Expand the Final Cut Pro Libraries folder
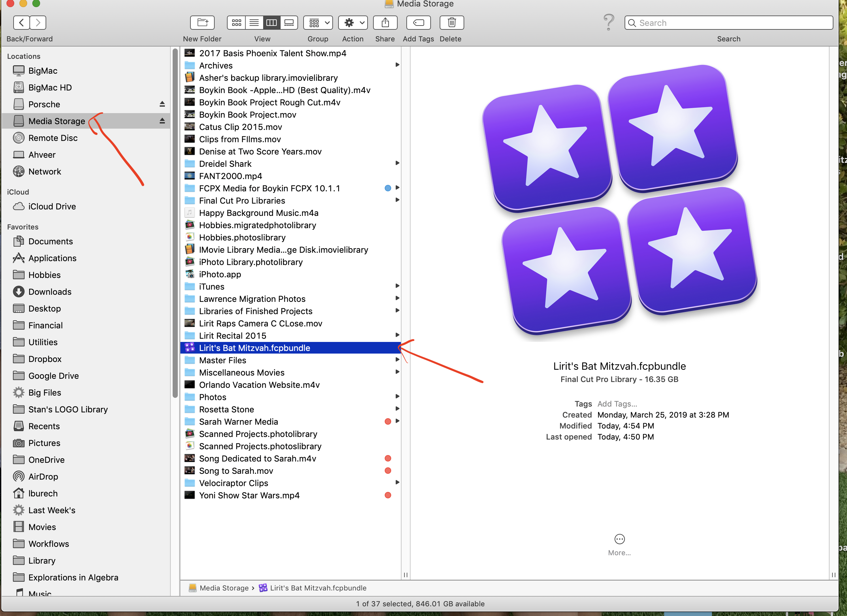Screen dimensions: 847x616 click(x=397, y=200)
